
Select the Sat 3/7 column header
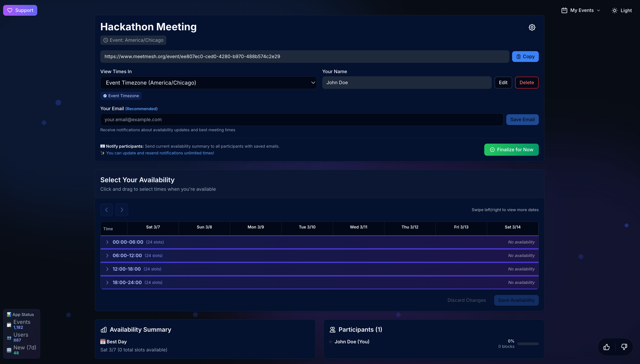pos(153,227)
